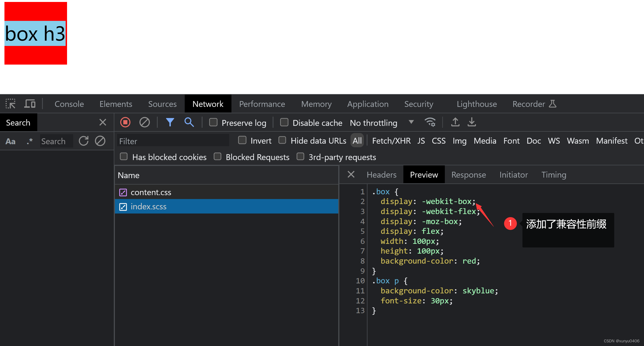This screenshot has height=346, width=644.
Task: Select the content.css request
Action: click(x=151, y=192)
